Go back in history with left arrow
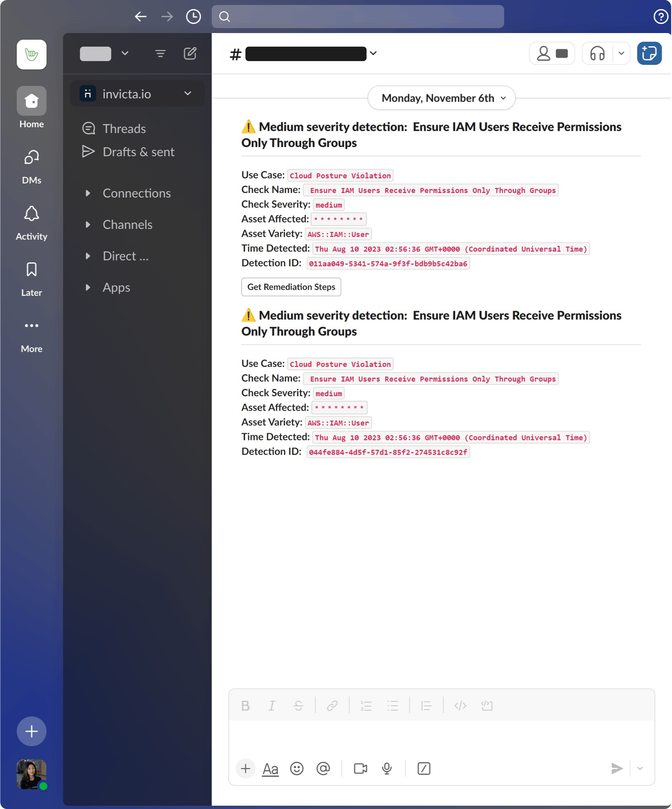 [141, 17]
